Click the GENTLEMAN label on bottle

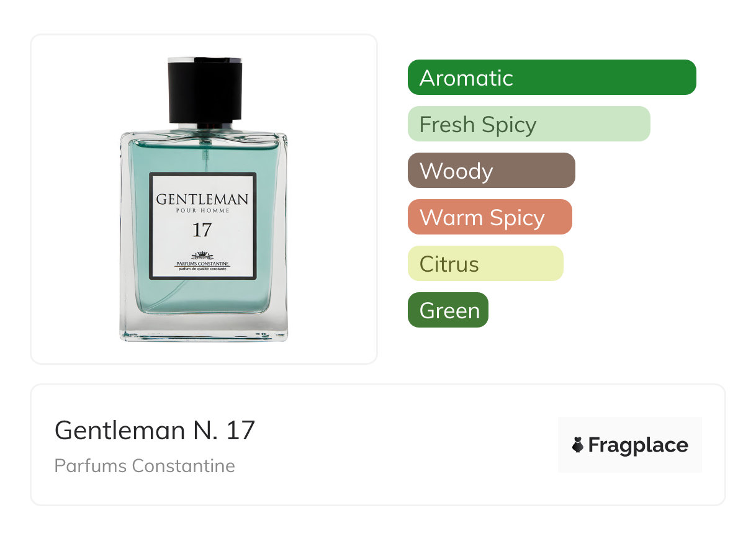click(202, 199)
